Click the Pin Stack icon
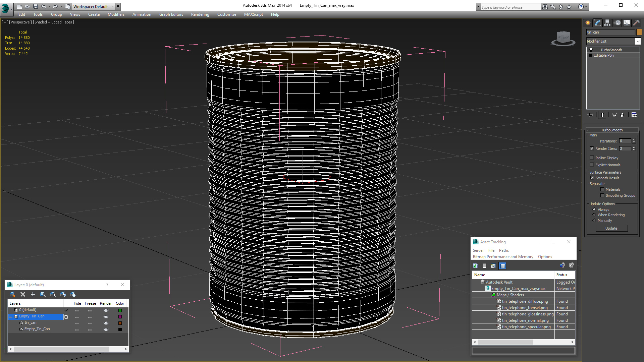 coord(591,115)
